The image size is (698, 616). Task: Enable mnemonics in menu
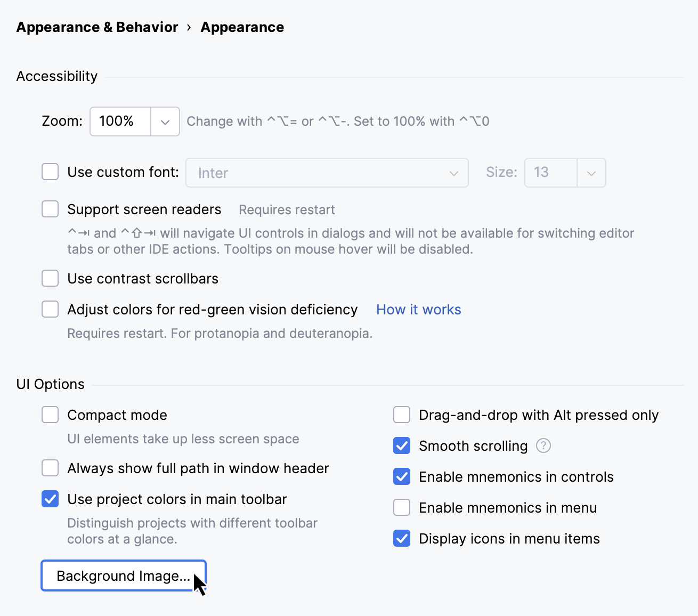coord(402,507)
